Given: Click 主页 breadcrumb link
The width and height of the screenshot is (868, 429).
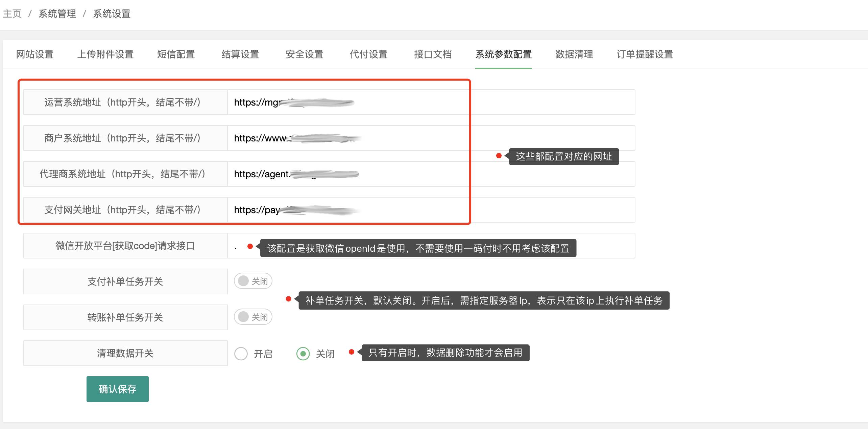Looking at the screenshot, I should [x=12, y=14].
